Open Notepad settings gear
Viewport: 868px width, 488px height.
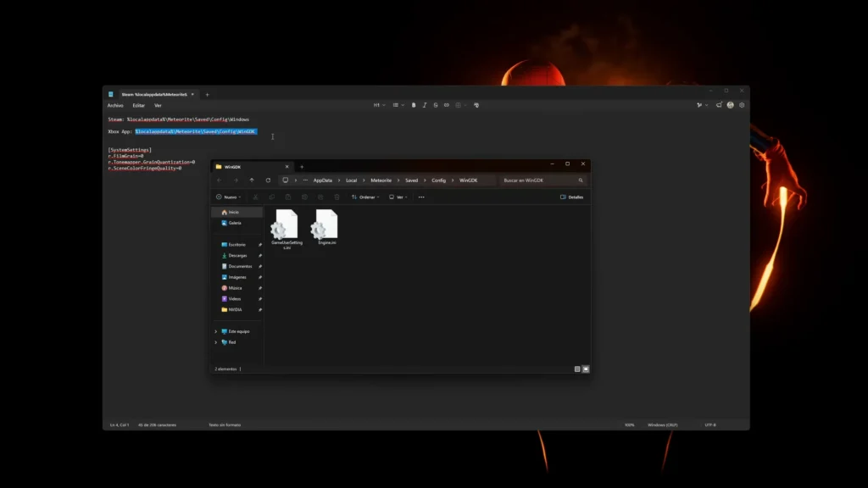[x=742, y=105]
